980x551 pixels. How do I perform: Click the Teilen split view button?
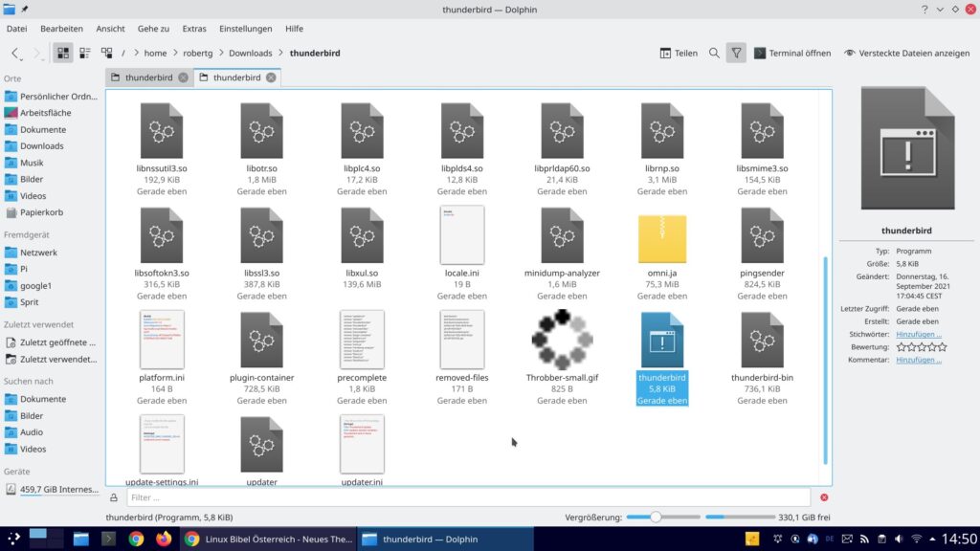pos(679,54)
